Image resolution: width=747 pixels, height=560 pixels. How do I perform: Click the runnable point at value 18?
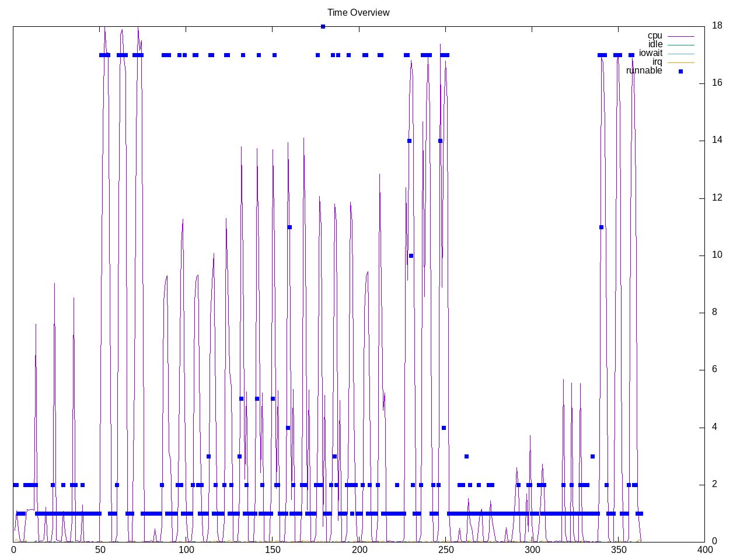323,26
